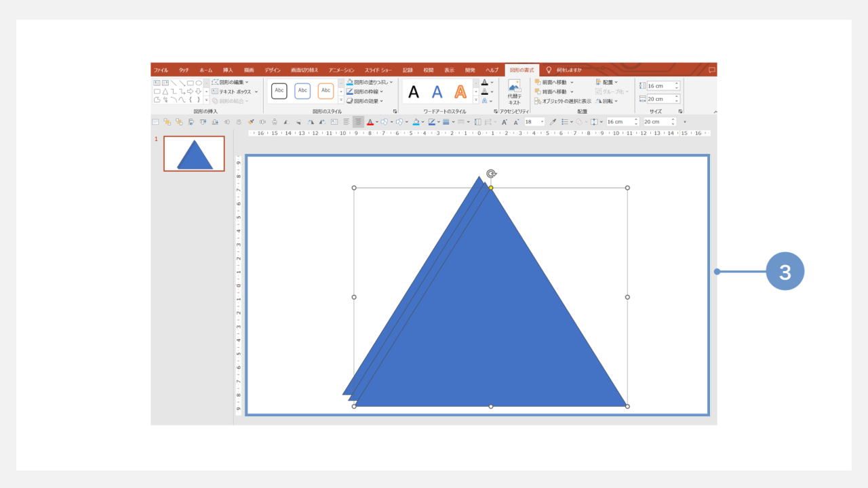
Task: Expand the 回転 rotate dropdown
Action: [606, 101]
